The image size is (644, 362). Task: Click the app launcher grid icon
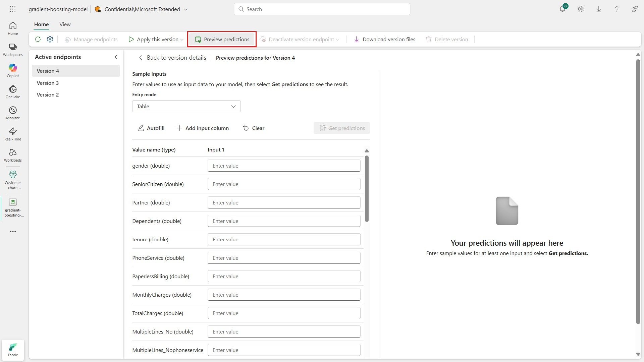pyautogui.click(x=13, y=9)
